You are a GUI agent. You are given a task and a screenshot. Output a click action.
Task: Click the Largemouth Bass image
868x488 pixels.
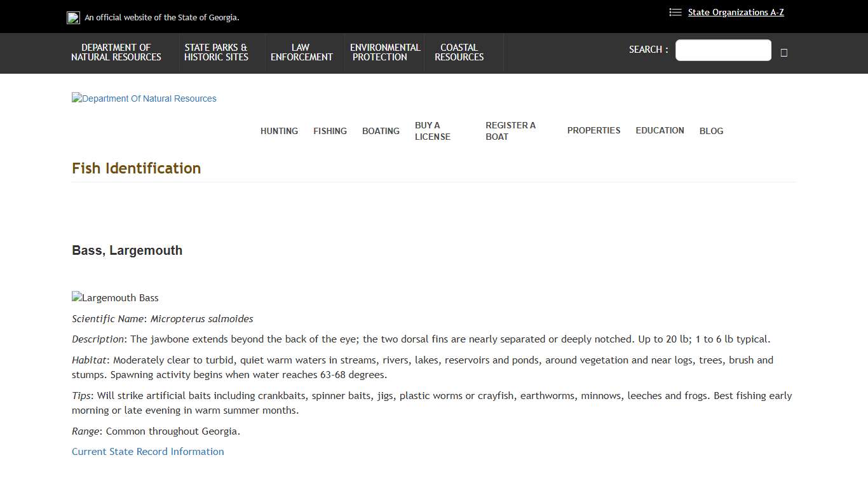(x=115, y=298)
